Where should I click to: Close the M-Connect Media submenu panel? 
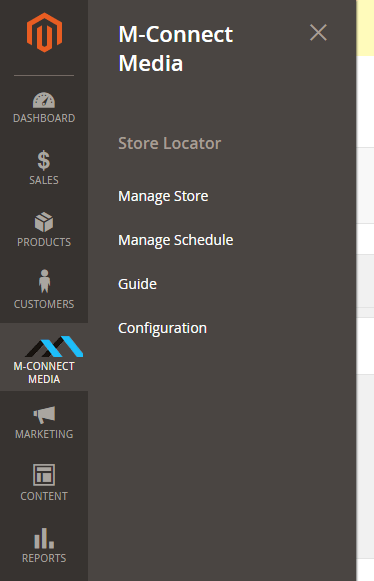coord(318,33)
